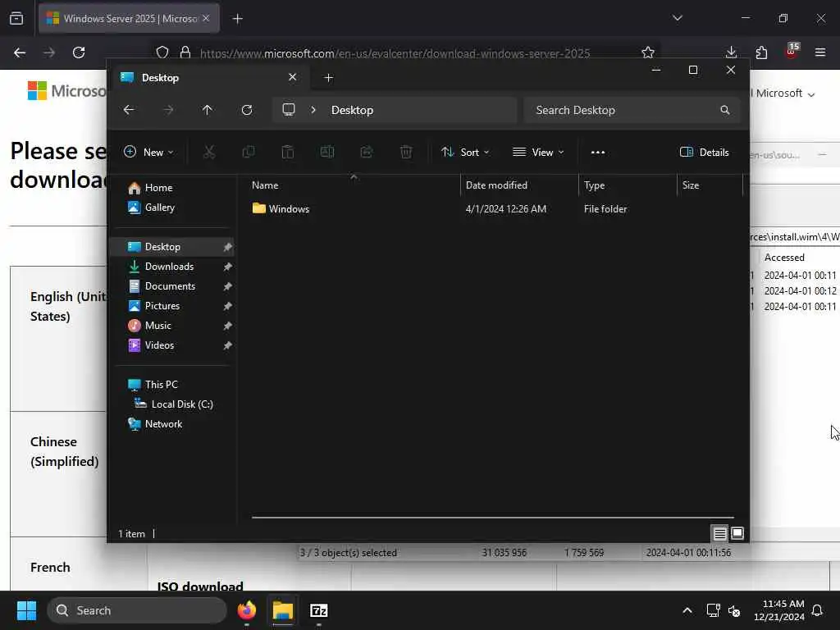The image size is (840, 630).
Task: Show hidden system tray icons
Action: click(687, 610)
